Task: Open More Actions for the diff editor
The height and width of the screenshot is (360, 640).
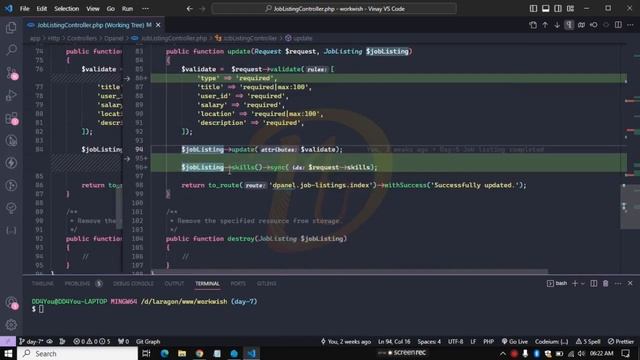Action: click(x=630, y=25)
